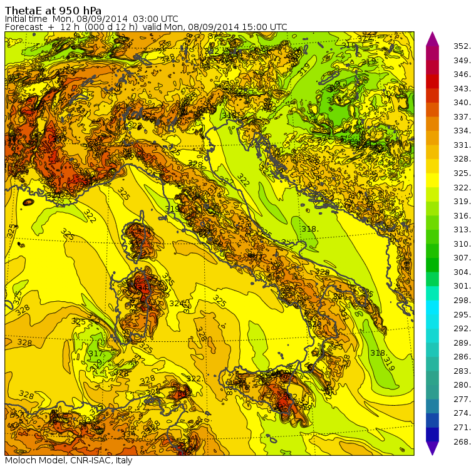The height and width of the screenshot is (469, 476).
Task: Click the '319.' colorbar label
Action: [462, 202]
